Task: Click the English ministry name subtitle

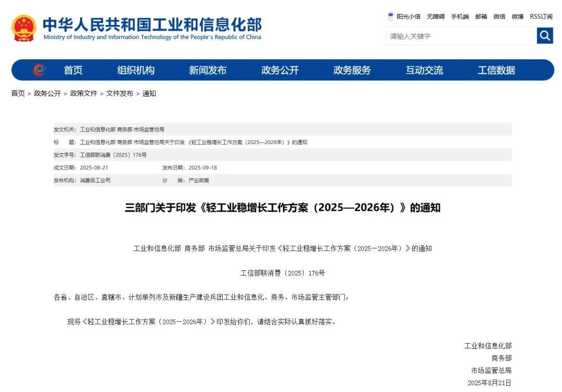Action: 152,37
